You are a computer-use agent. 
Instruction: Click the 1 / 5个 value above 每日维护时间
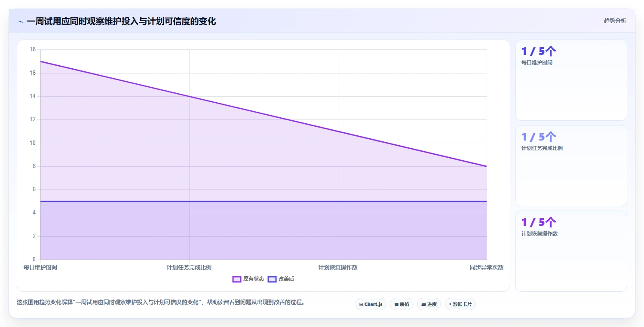(x=539, y=52)
